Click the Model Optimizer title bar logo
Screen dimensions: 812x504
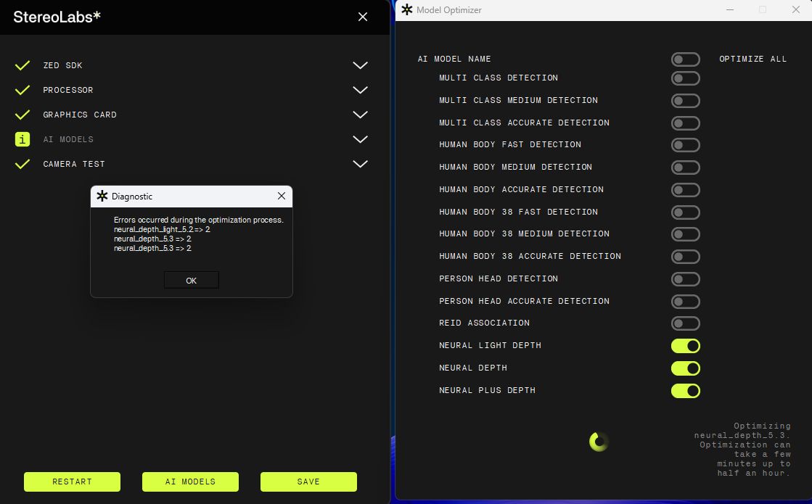coord(407,10)
